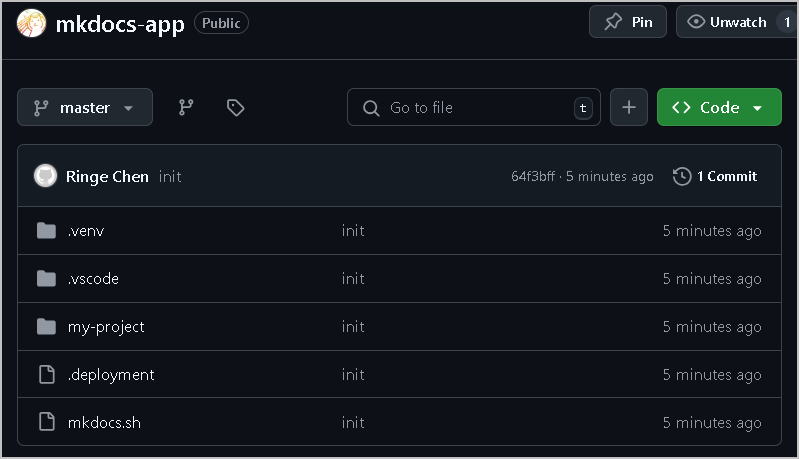
Task: Click the tags icon
Action: tap(235, 107)
